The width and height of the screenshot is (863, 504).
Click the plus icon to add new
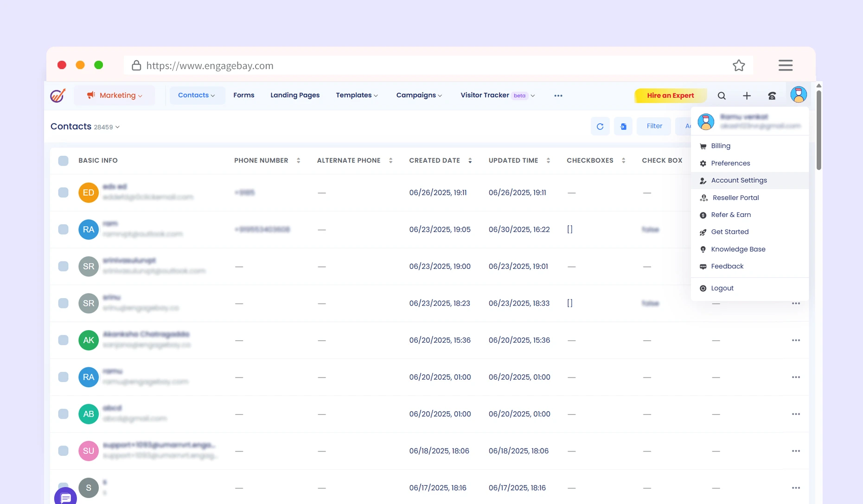[x=747, y=96]
